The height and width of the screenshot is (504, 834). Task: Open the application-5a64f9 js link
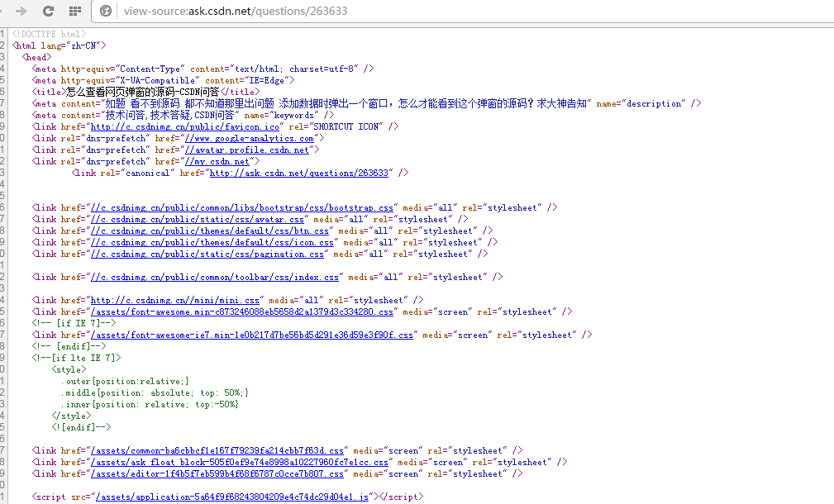pos(232,497)
